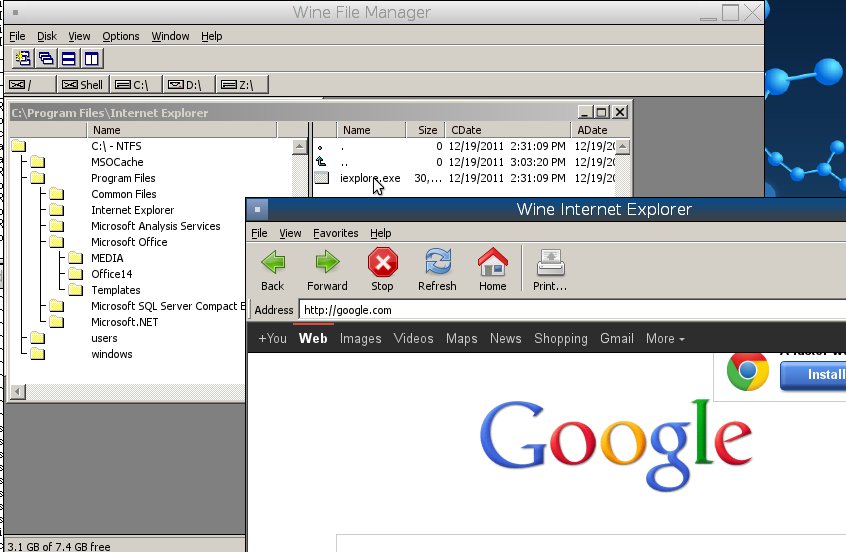846x552 pixels.
Task: Click the iexplore.exe file icon
Action: 322,178
